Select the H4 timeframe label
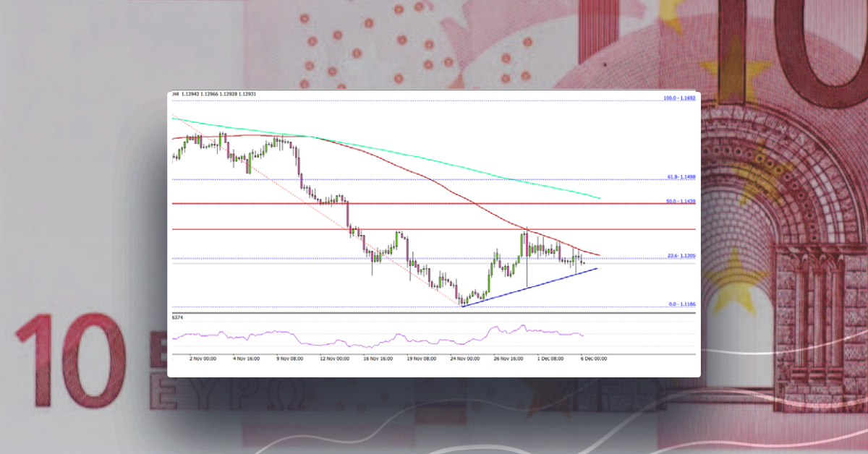868x454 pixels. 174,94
